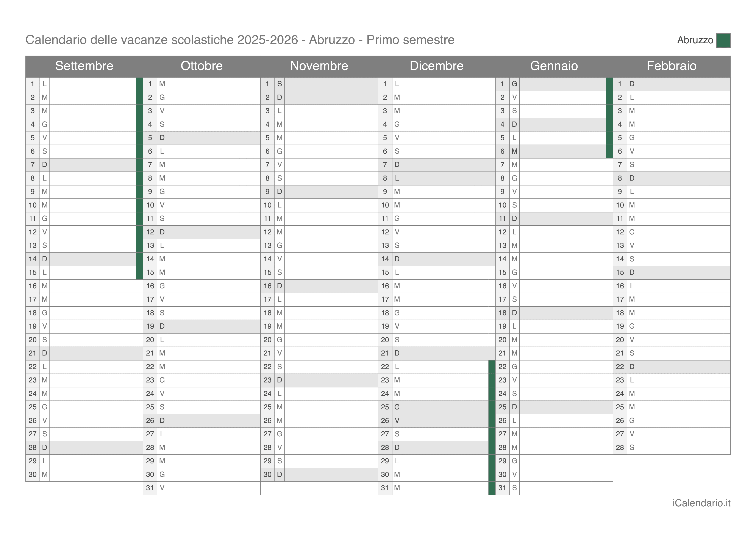Click day number 6 under Gennaio

pos(502,151)
